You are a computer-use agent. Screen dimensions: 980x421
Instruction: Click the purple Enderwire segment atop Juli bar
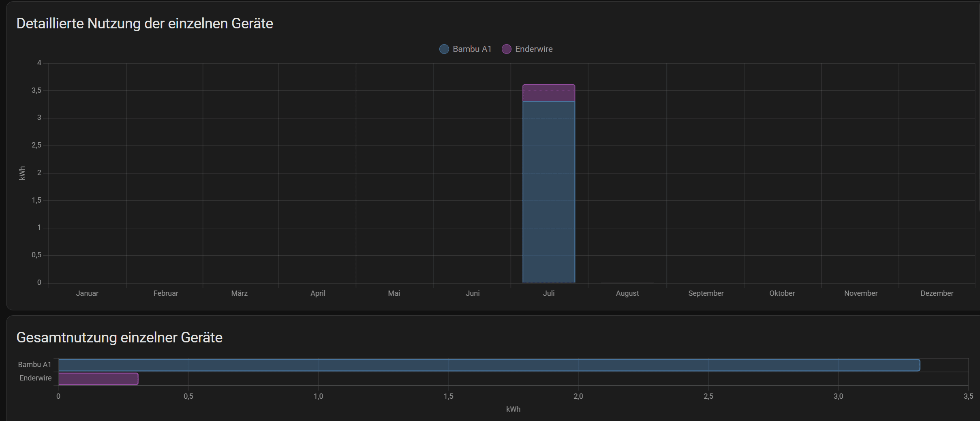(x=549, y=93)
